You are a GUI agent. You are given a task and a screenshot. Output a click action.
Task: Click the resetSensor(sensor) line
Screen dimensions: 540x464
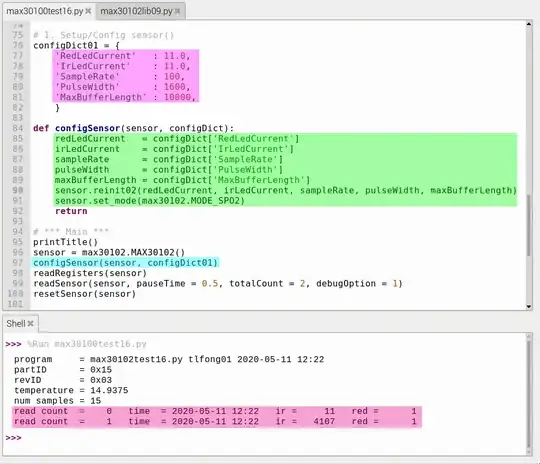pyautogui.click(x=85, y=293)
